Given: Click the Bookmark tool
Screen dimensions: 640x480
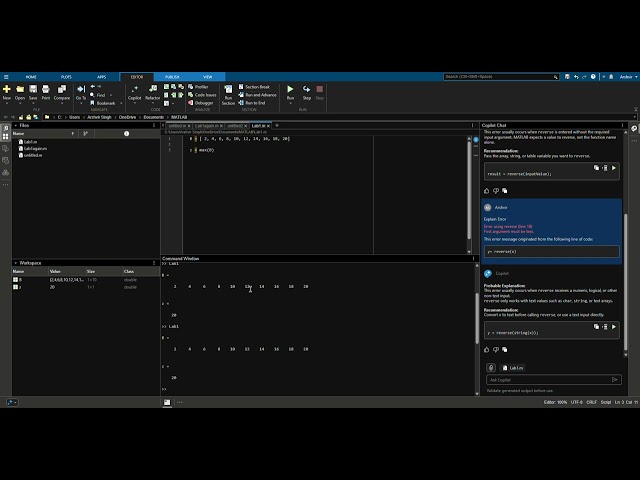Looking at the screenshot, I should pyautogui.click(x=103, y=103).
